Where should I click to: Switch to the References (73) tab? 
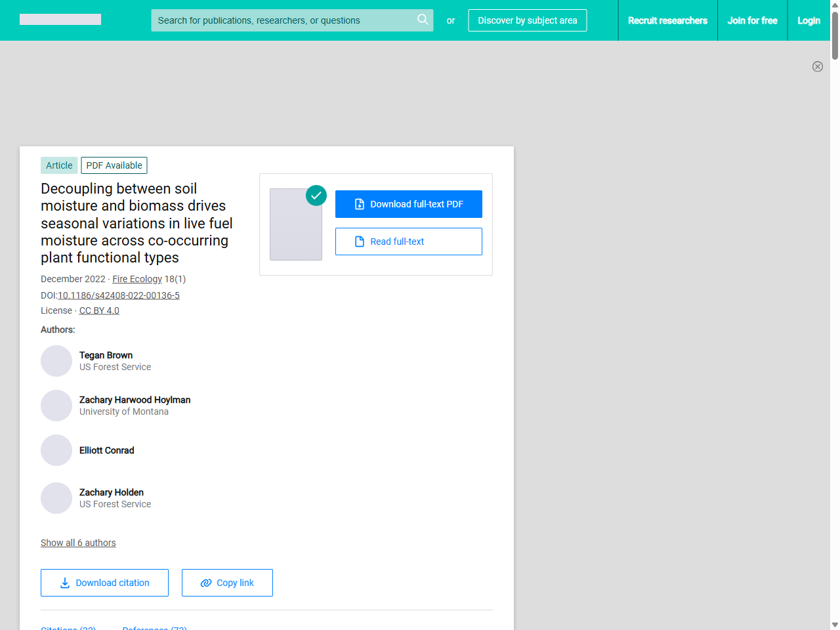click(155, 627)
